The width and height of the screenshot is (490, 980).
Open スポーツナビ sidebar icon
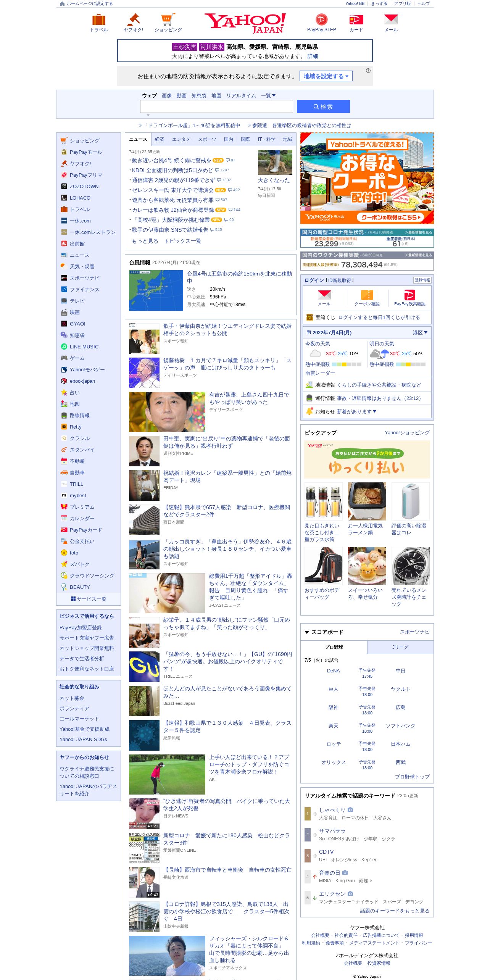[64, 278]
